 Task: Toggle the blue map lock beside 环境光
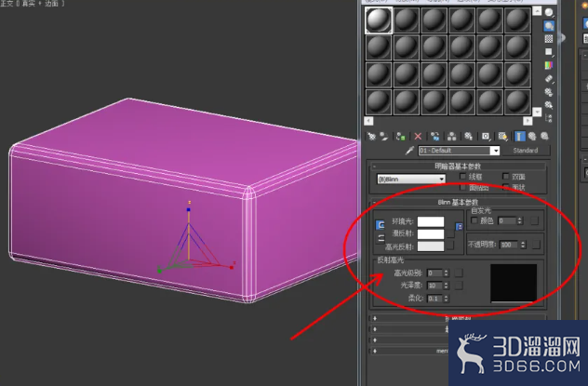(x=459, y=227)
